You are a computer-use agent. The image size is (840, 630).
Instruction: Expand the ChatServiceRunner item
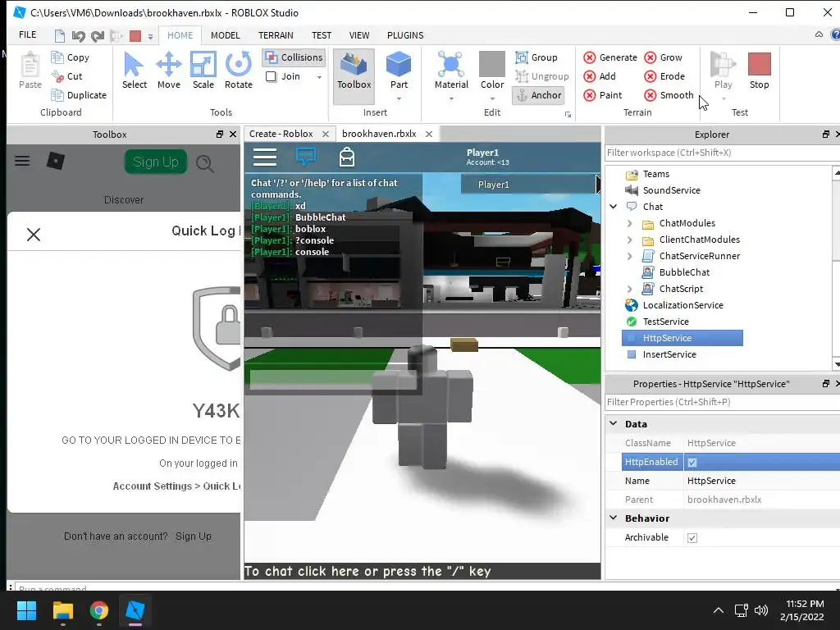click(x=630, y=257)
